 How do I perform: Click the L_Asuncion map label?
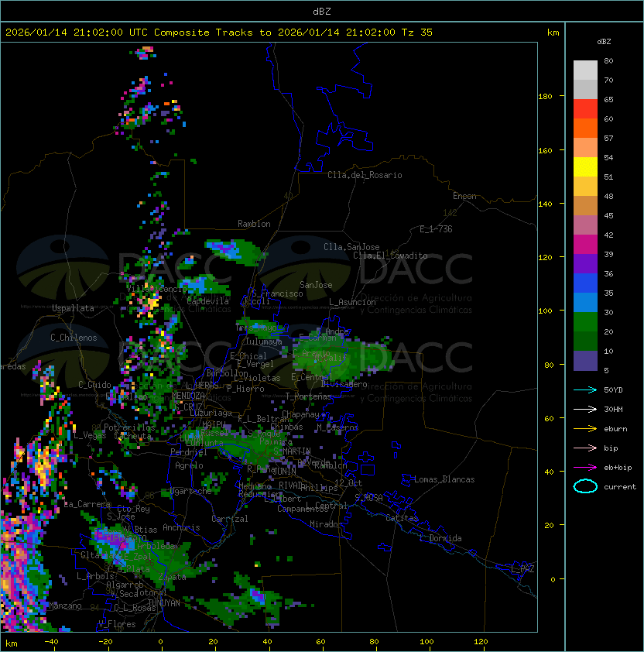point(352,302)
